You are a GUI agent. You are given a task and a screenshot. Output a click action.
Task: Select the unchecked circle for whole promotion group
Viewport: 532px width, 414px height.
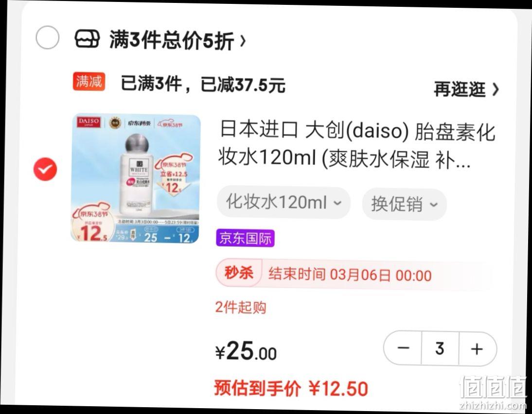coord(48,37)
